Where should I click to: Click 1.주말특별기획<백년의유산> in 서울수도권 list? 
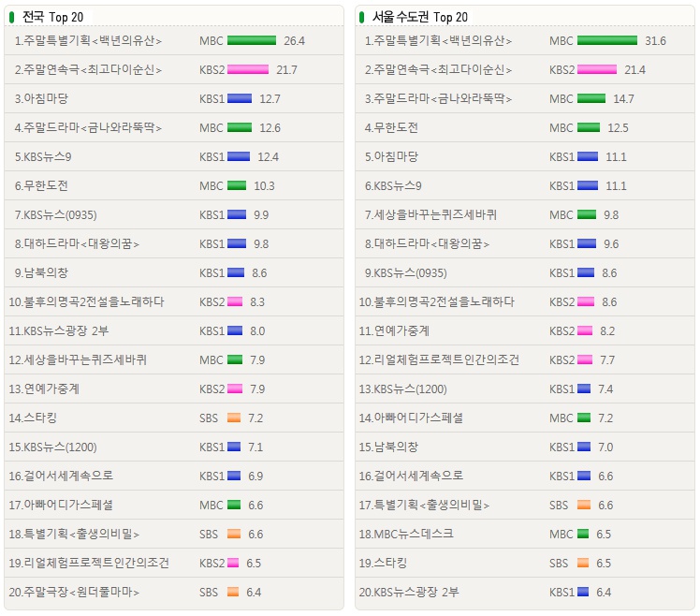438,40
